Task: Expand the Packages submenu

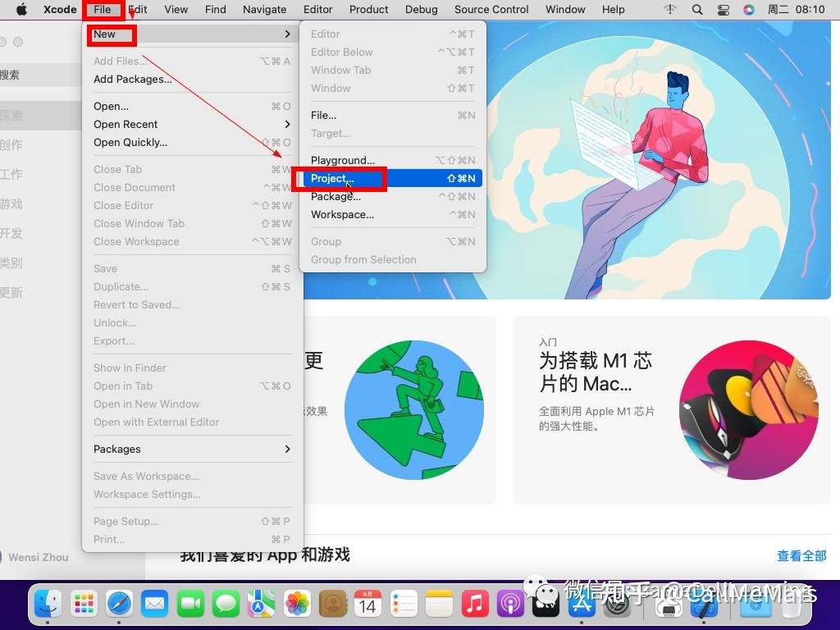Action: (288, 449)
